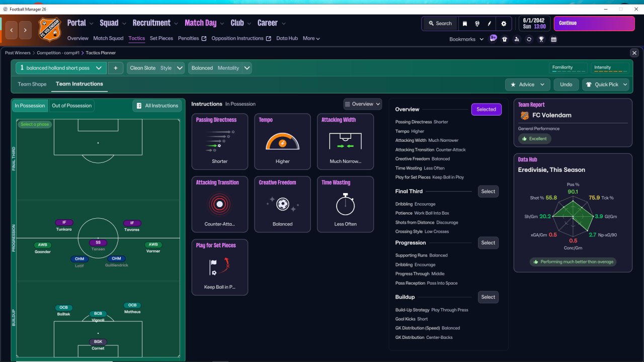Open the Set Pieces sub-tab

click(x=162, y=38)
